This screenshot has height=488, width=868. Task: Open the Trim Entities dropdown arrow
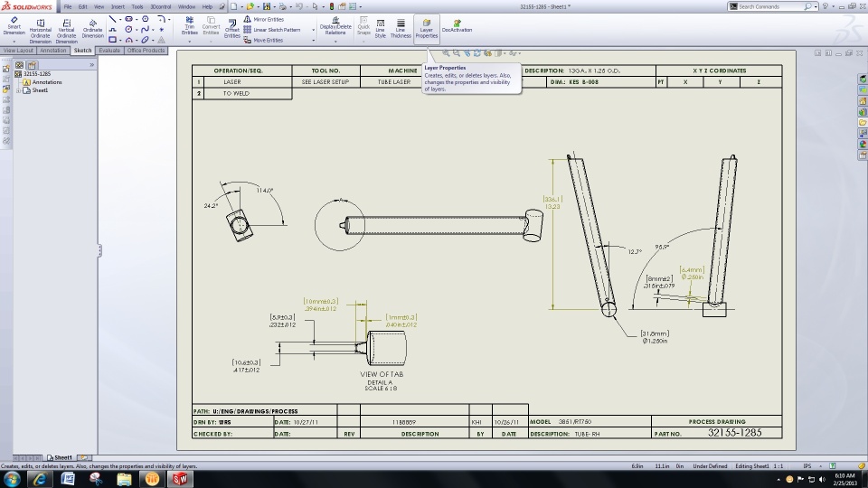click(189, 42)
